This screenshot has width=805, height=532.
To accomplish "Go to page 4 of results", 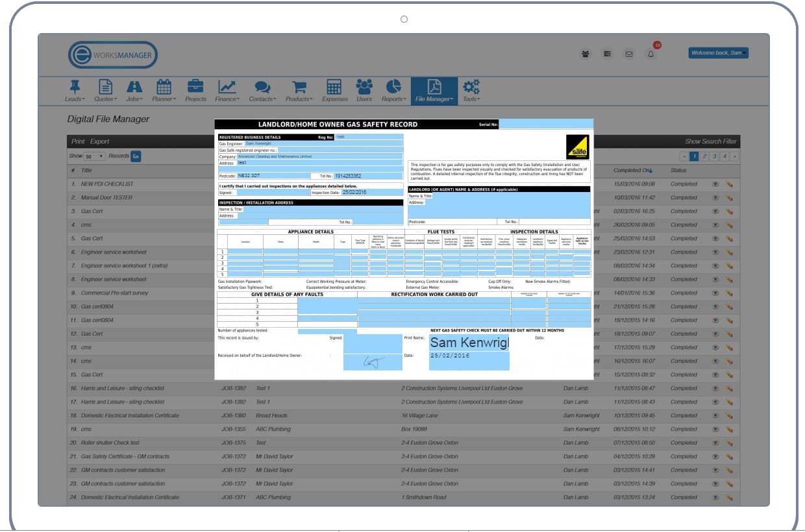I will 725,156.
